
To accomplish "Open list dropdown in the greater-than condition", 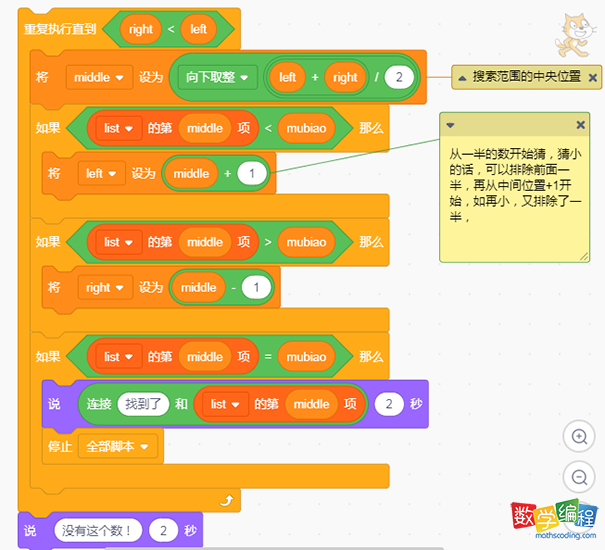I will [x=119, y=242].
